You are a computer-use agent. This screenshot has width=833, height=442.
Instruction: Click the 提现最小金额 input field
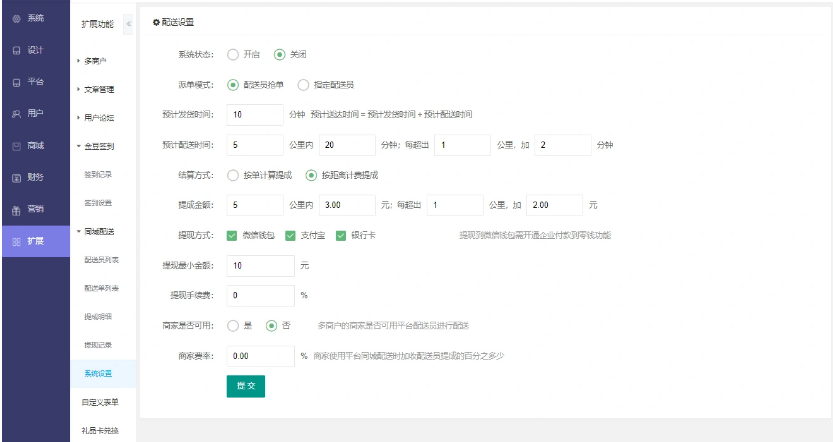click(260, 266)
